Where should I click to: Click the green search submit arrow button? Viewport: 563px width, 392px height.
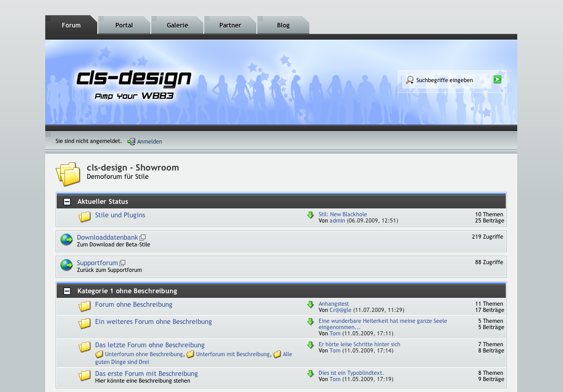[497, 80]
